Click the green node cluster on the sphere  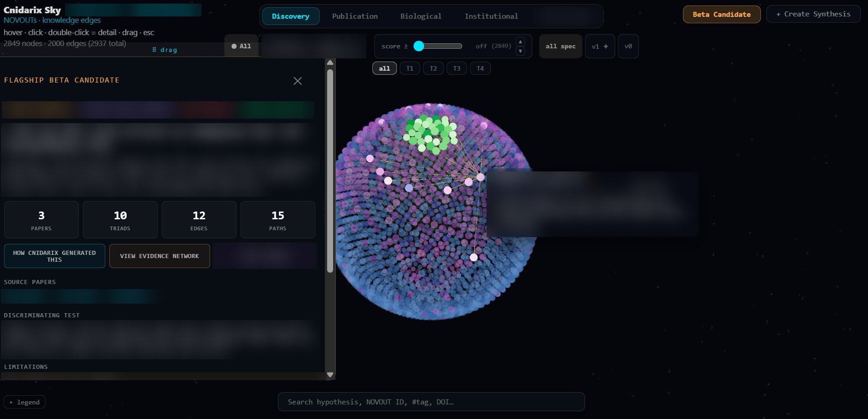pyautogui.click(x=431, y=133)
